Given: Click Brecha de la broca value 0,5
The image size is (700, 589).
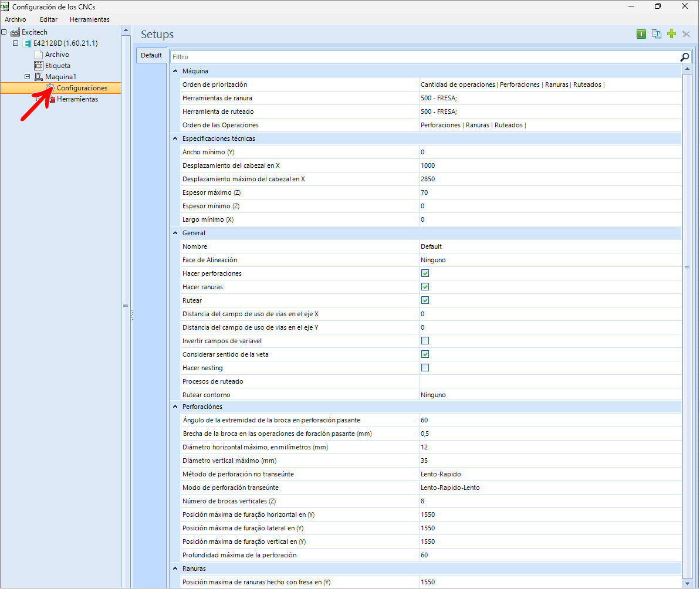Looking at the screenshot, I should [550, 434].
